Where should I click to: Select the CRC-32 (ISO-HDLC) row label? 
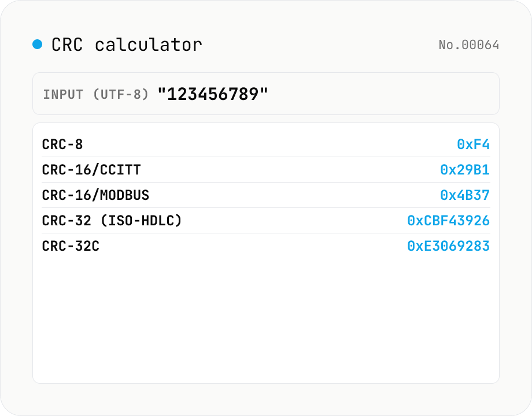(112, 220)
